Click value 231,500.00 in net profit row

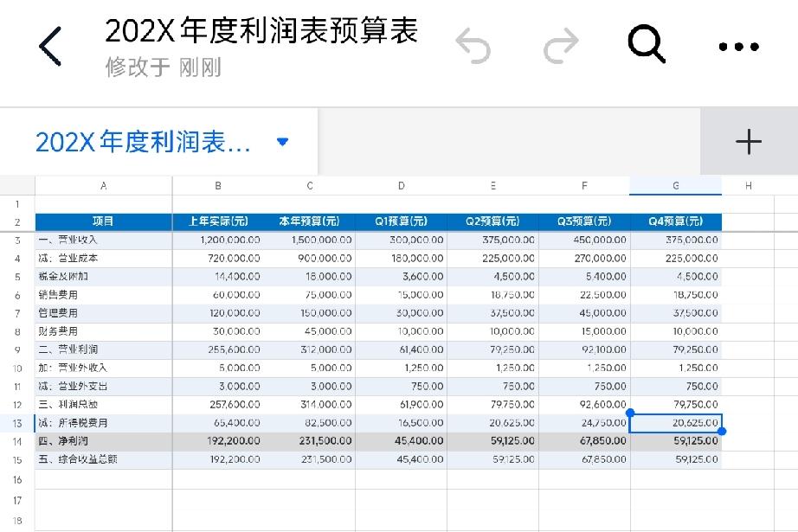tap(325, 441)
